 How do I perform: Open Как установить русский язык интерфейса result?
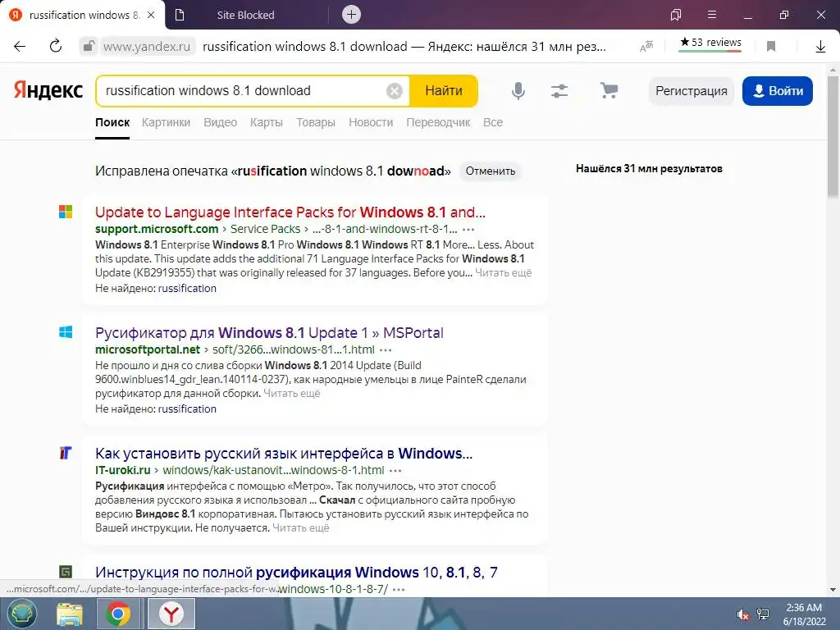point(284,454)
